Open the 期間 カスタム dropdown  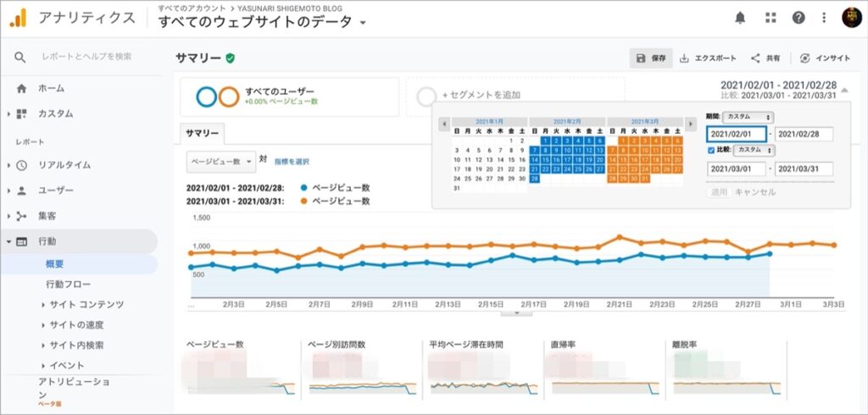tap(748, 118)
